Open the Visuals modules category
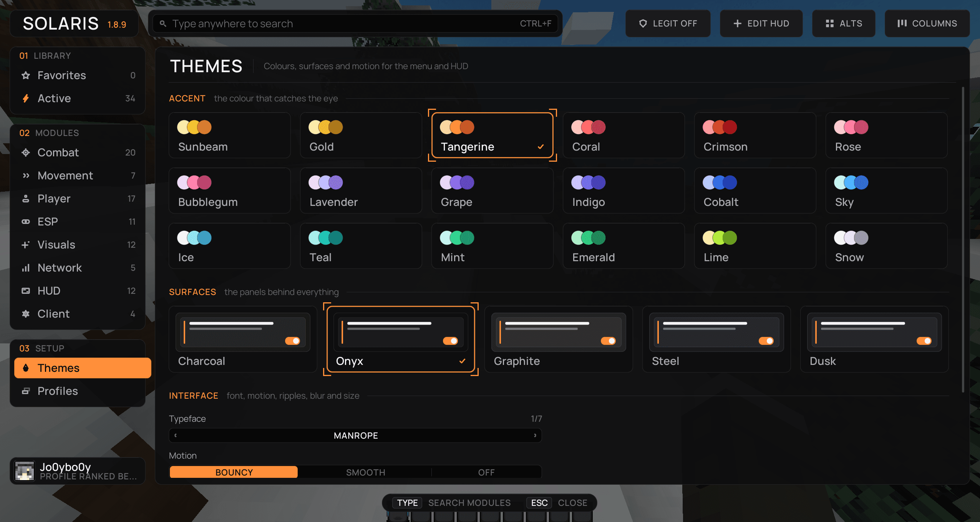The width and height of the screenshot is (980, 522). [78, 245]
